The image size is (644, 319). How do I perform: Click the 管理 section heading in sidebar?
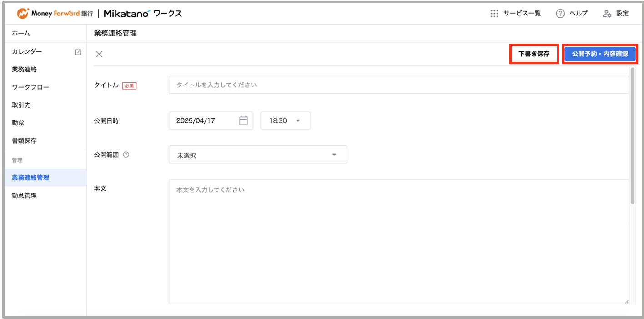click(17, 160)
